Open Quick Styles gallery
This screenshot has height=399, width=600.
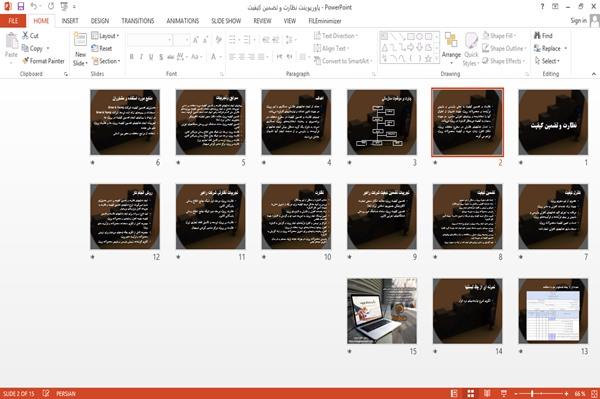point(471,49)
